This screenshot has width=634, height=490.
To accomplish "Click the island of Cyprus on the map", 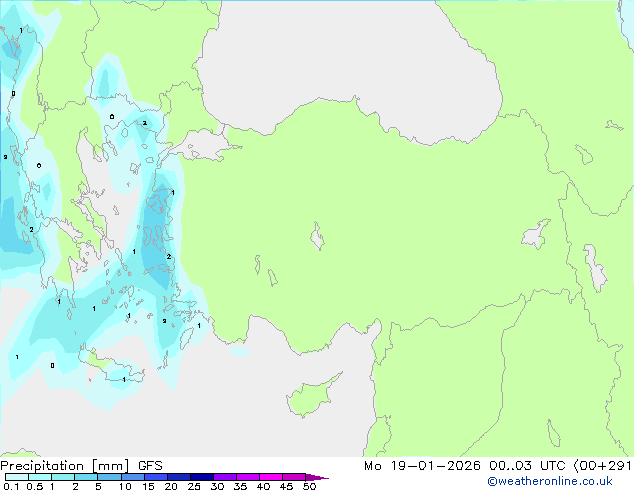I will [x=311, y=397].
